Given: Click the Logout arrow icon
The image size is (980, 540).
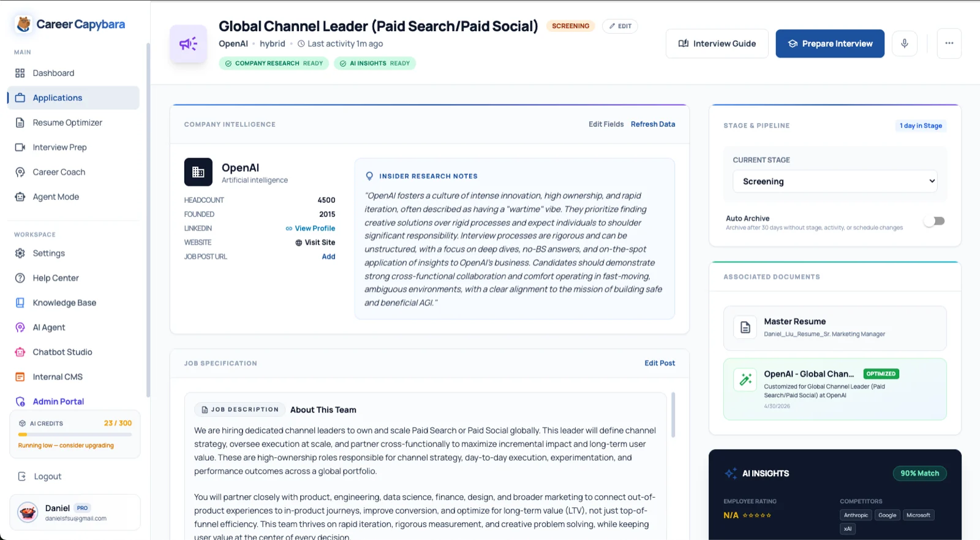Looking at the screenshot, I should click(x=22, y=476).
